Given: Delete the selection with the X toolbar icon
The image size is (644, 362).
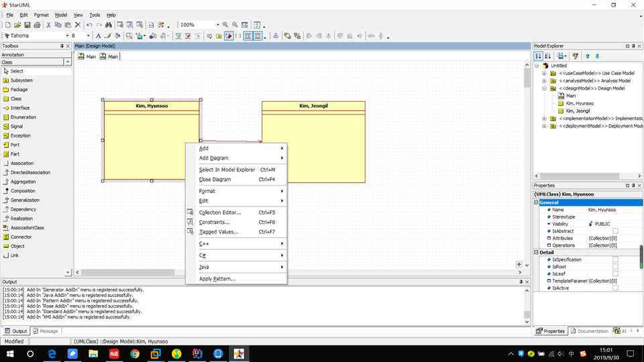Looking at the screenshot, I should pyautogui.click(x=78, y=25).
